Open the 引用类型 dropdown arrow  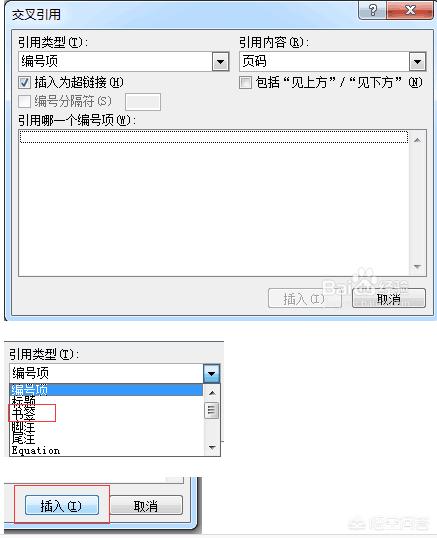pos(220,62)
